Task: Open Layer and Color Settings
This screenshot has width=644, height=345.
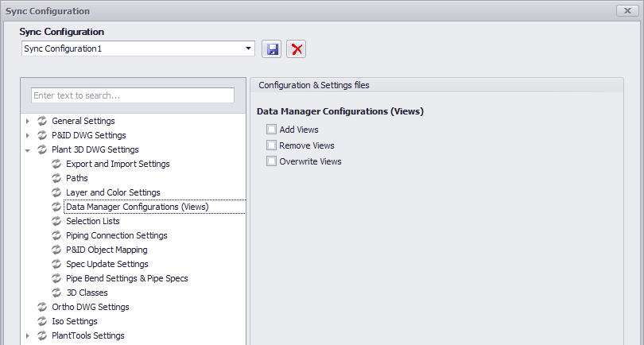Action: coord(113,192)
